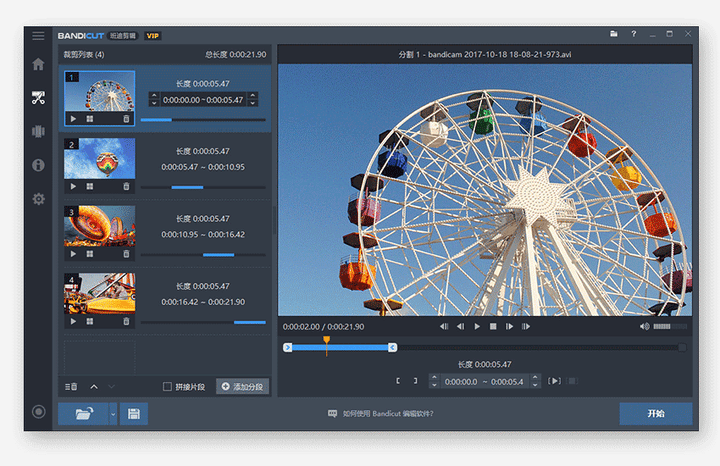
Task: Jump to segment end playback control
Action: (526, 326)
